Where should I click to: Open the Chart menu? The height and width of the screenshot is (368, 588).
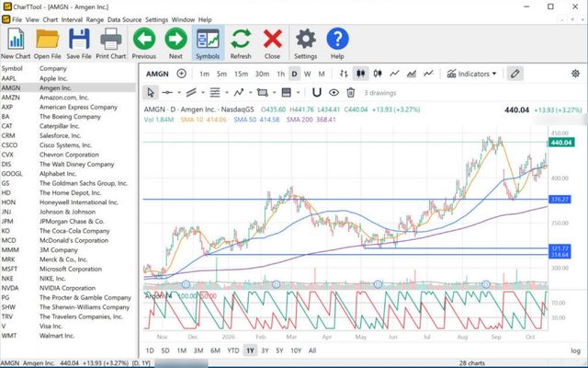51,19
